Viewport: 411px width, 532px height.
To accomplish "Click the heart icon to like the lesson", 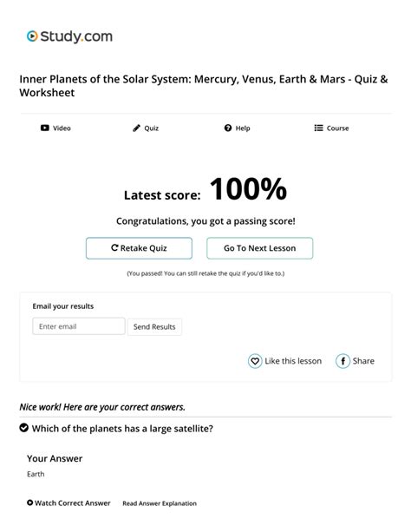I will [255, 361].
